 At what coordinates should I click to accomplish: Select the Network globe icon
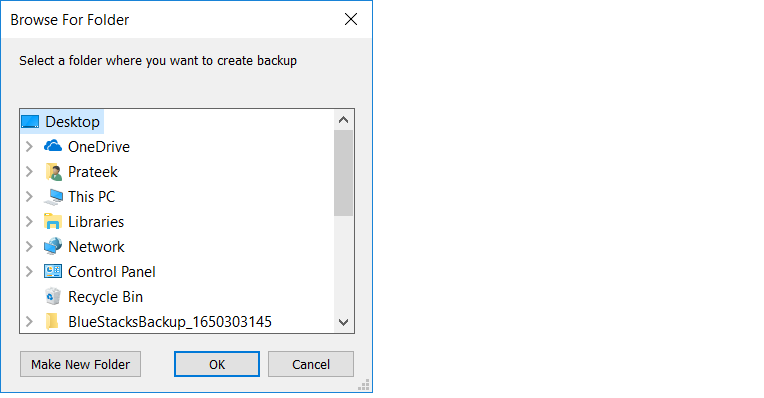point(53,246)
